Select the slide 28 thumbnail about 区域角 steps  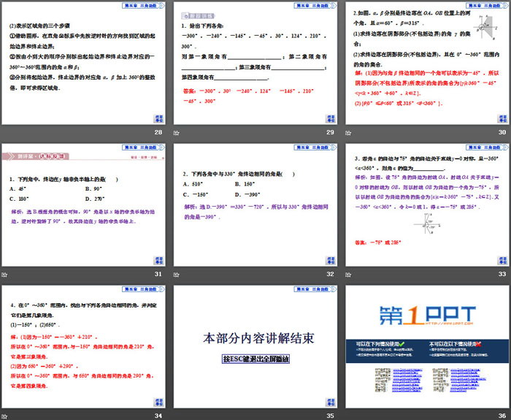[x=83, y=63]
